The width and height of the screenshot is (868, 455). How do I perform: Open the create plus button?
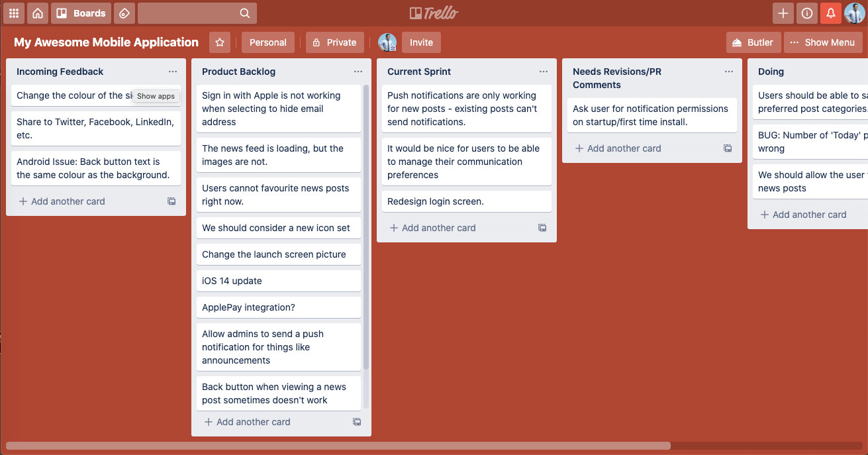point(783,13)
